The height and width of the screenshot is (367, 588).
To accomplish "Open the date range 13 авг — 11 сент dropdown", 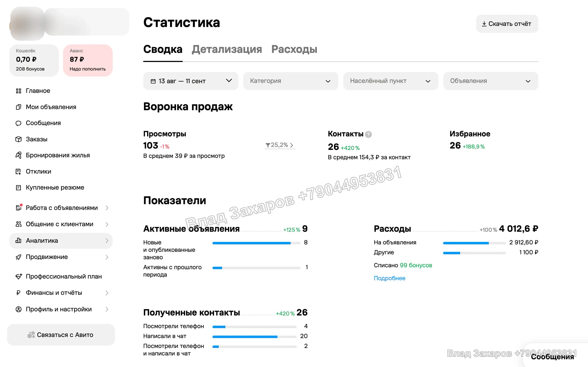I will coord(191,81).
